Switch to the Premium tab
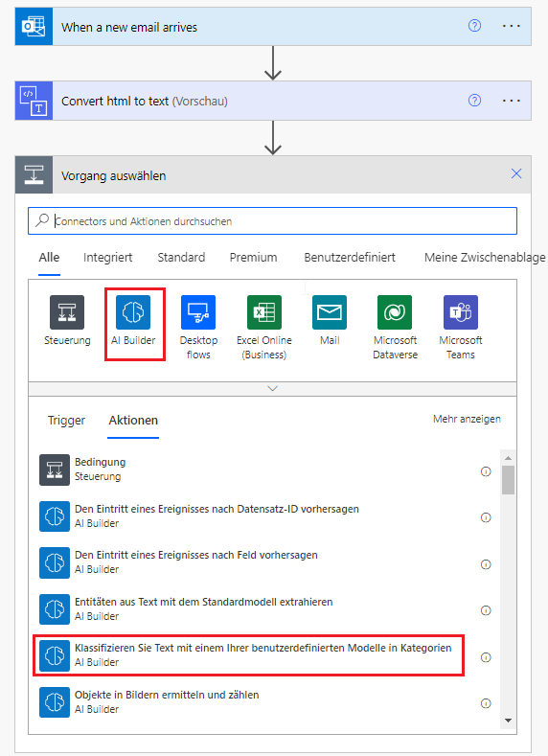The width and height of the screenshot is (548, 756). (253, 258)
